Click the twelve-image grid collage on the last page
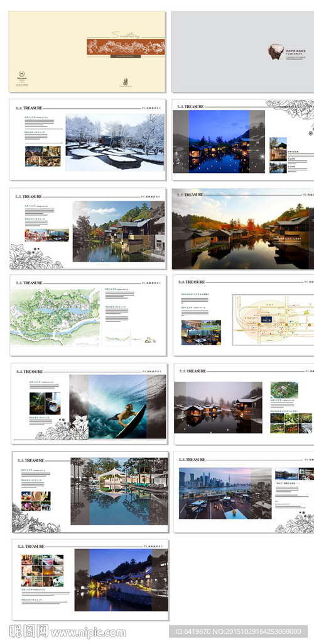Viewport: 314px width, 644px height. [x=43, y=570]
